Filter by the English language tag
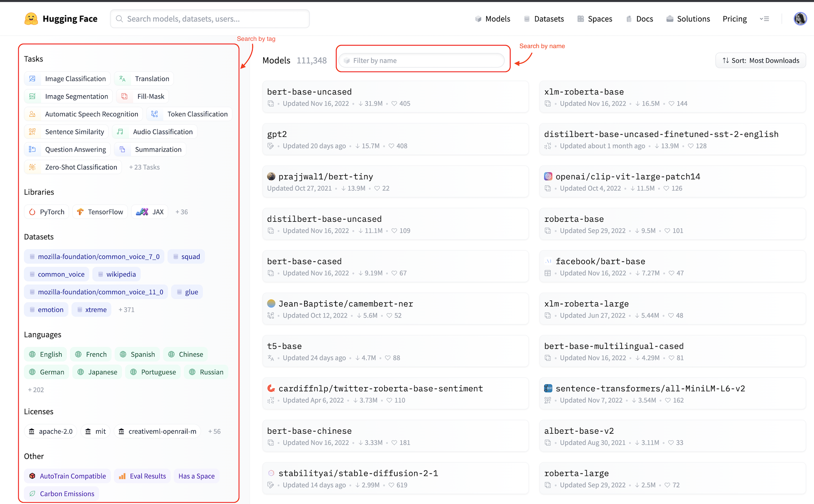 45,354
